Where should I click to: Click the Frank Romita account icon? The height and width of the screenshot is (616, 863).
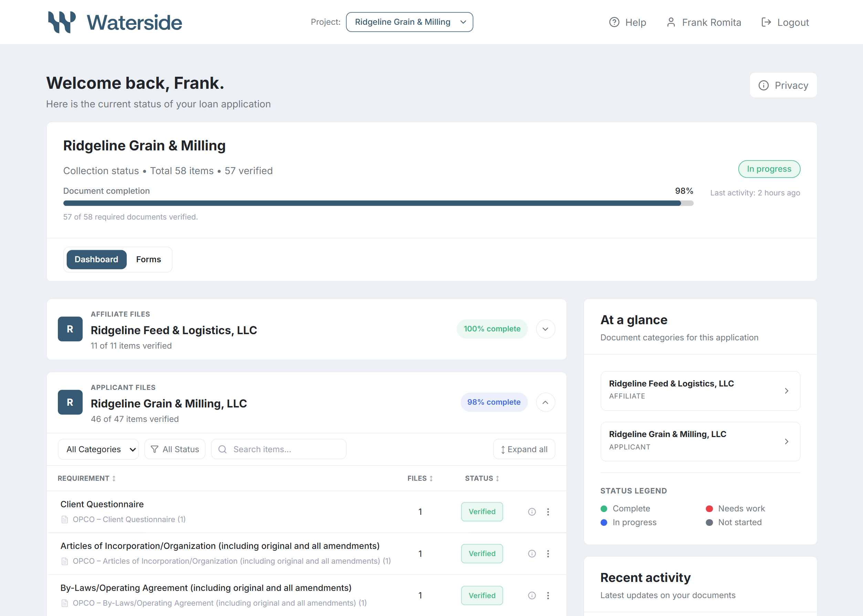670,22
